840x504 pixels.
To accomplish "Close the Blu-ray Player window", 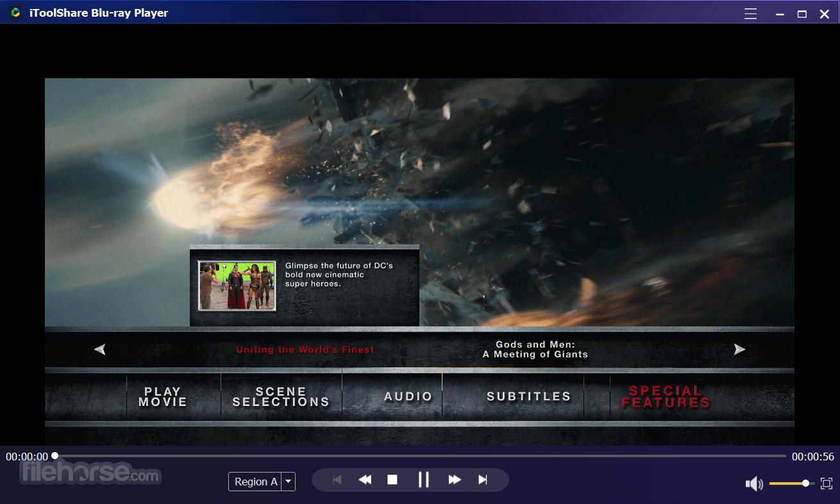I will (825, 13).
